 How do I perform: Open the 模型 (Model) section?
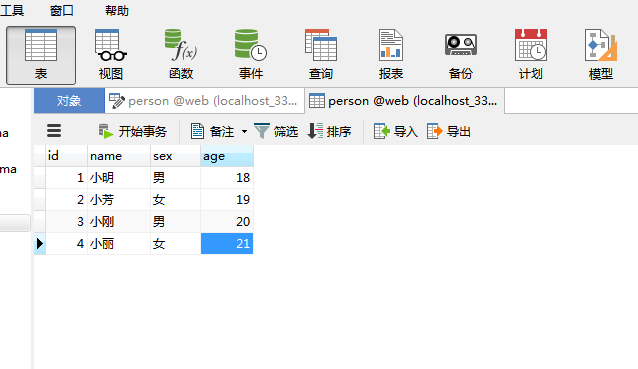[601, 55]
